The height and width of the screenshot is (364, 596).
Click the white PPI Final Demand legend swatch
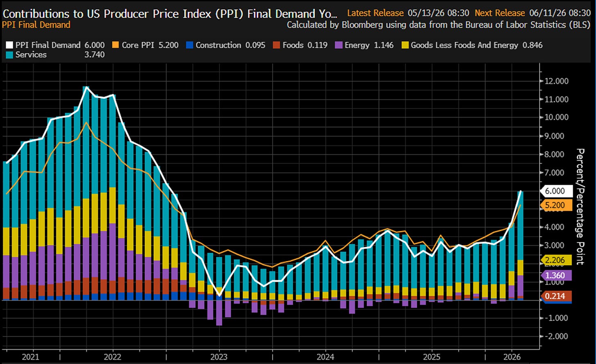pyautogui.click(x=10, y=45)
